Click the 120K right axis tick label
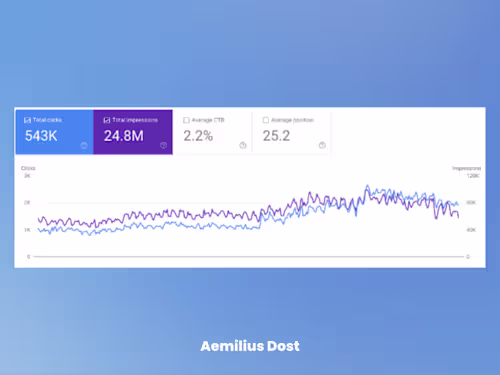The image size is (500, 375). tap(473, 176)
